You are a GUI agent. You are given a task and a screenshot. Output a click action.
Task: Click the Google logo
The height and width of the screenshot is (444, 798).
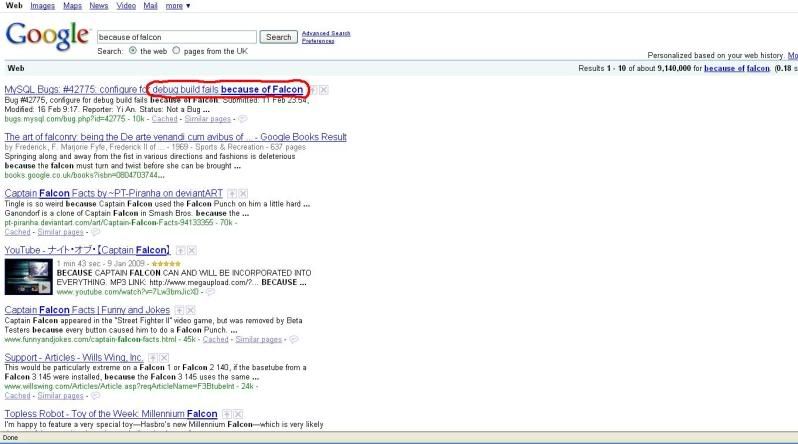pyautogui.click(x=47, y=36)
